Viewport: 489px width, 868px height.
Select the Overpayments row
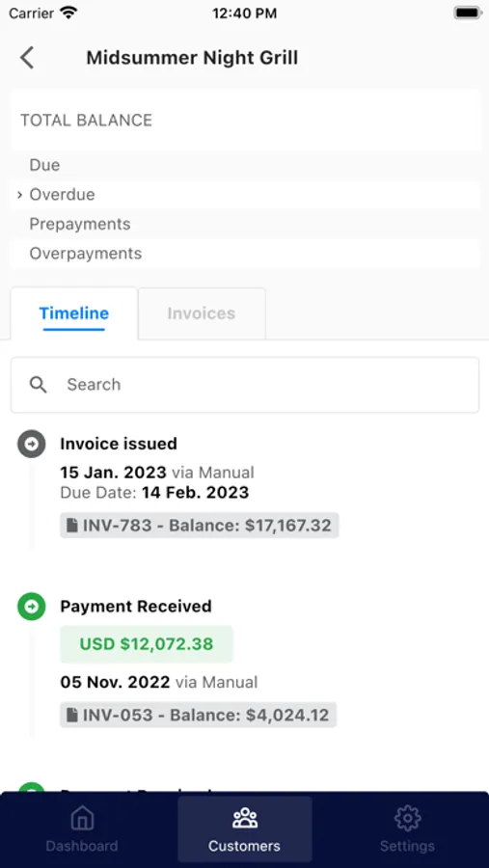pyautogui.click(x=245, y=254)
